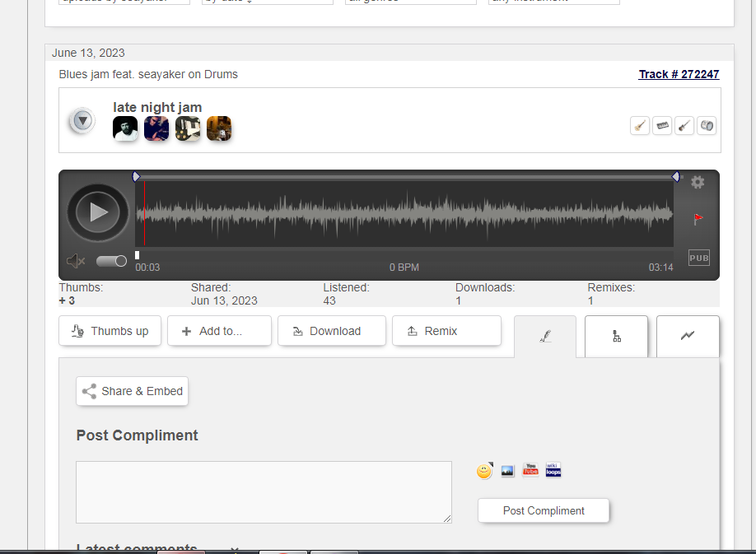Insert a YouTube video link icon
Viewport: 756px width, 554px height.
point(530,470)
